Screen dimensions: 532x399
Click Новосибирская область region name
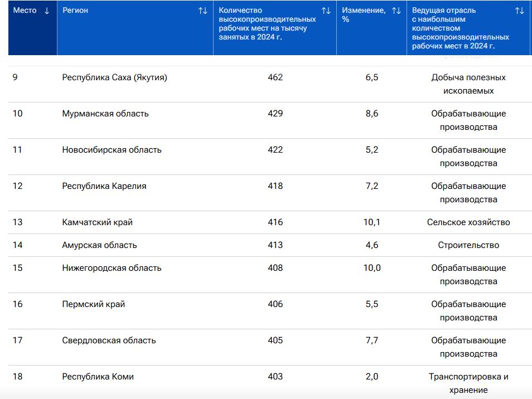click(112, 150)
